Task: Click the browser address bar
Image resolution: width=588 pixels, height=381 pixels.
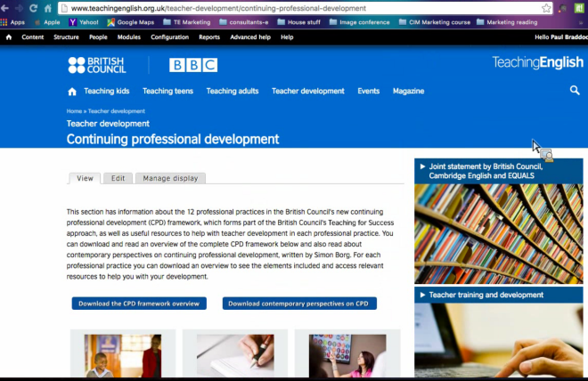Action: click(x=294, y=8)
